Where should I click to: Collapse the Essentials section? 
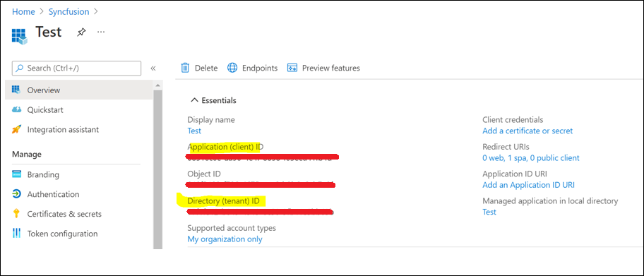[x=195, y=100]
